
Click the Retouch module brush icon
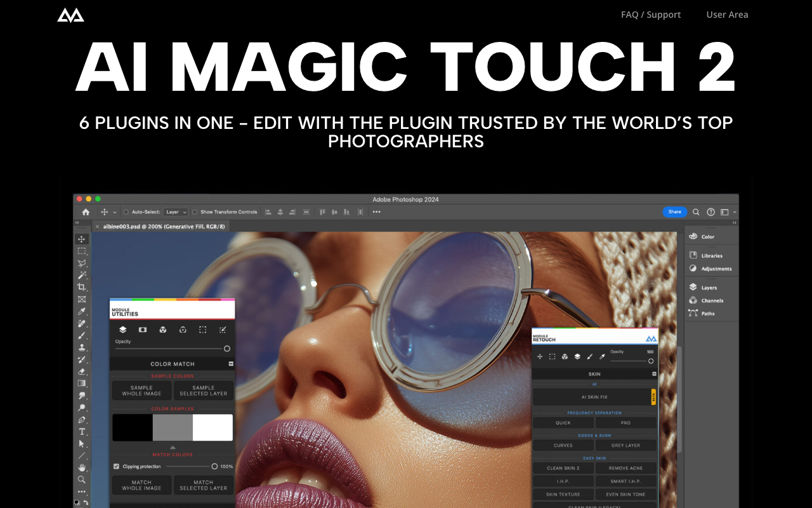(x=589, y=357)
